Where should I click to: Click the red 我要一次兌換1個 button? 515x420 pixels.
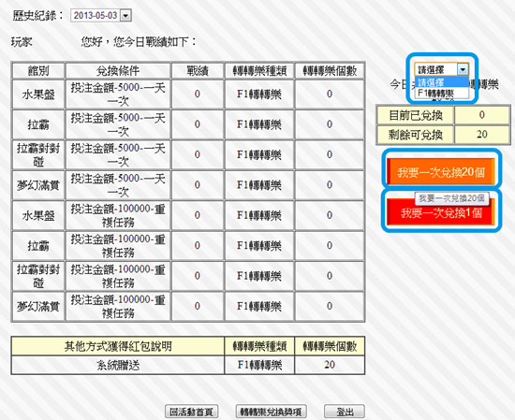[441, 213]
